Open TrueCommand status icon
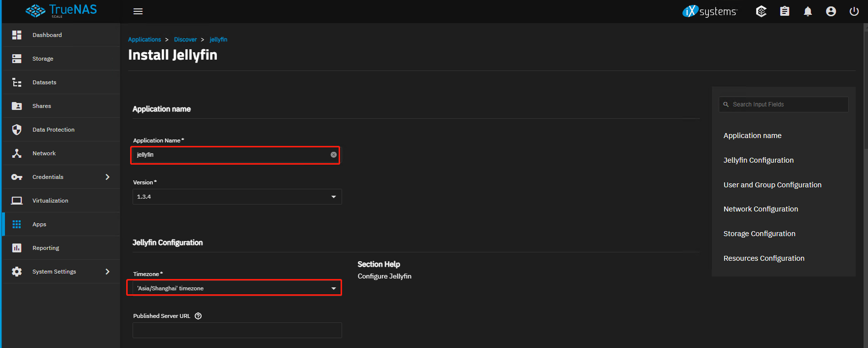The height and width of the screenshot is (348, 868). 761,11
